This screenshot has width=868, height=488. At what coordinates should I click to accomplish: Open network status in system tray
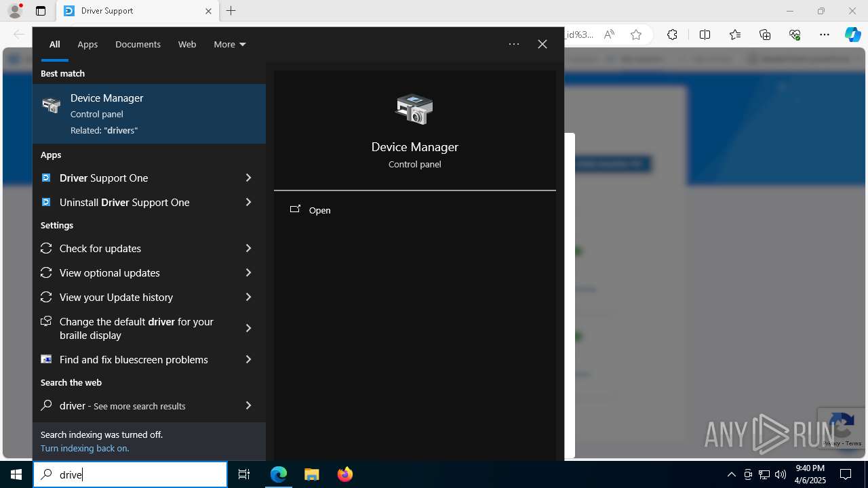(x=764, y=474)
